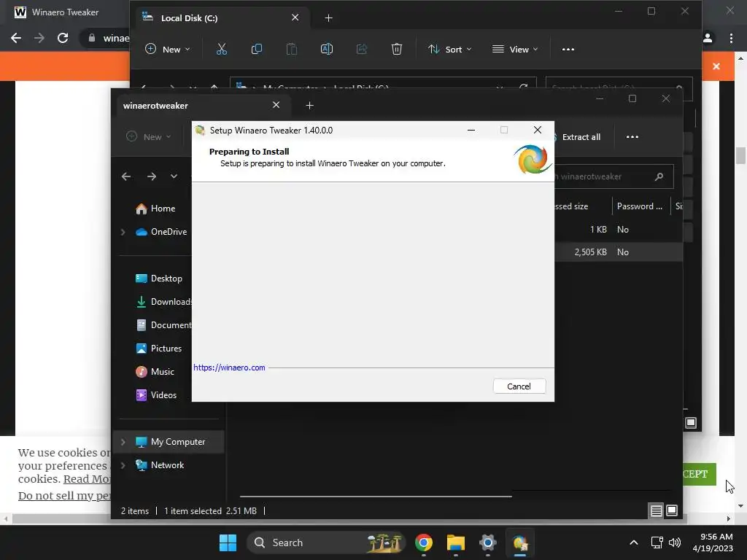Open Google Chrome from the taskbar
747x560 pixels.
tap(424, 542)
